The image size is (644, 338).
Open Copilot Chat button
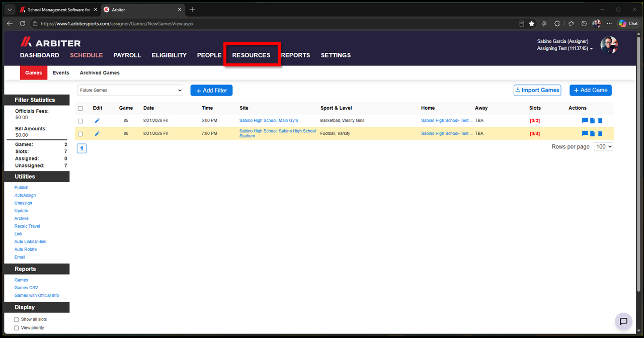[628, 24]
